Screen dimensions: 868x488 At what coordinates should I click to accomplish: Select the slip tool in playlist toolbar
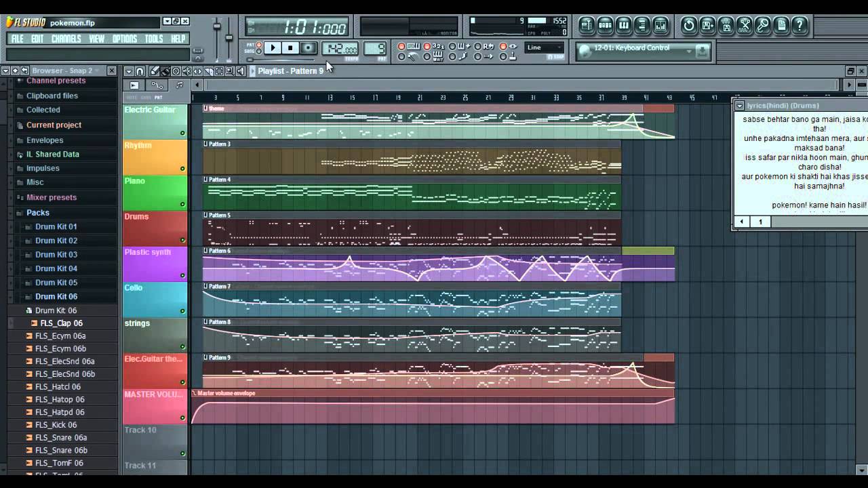pos(197,71)
